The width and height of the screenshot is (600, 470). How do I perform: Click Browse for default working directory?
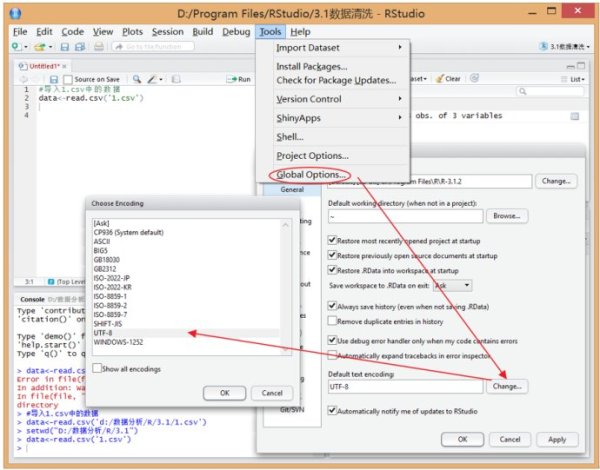507,216
